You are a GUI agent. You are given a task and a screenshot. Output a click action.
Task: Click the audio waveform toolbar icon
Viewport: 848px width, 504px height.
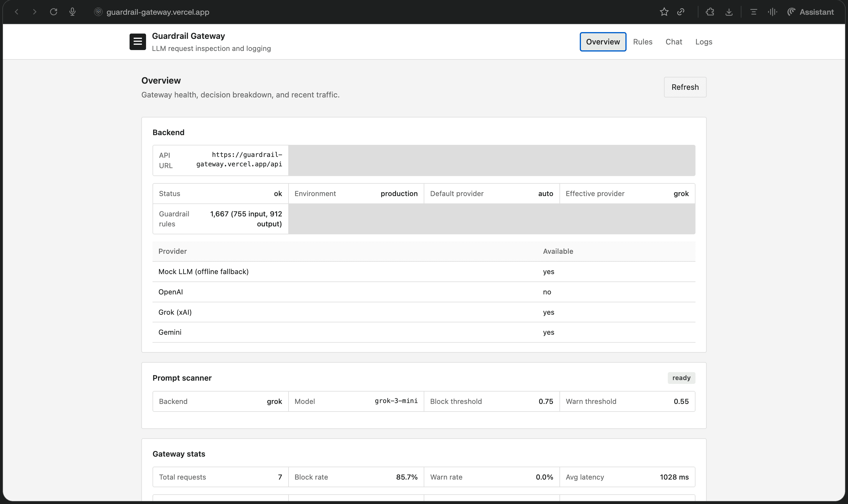772,12
